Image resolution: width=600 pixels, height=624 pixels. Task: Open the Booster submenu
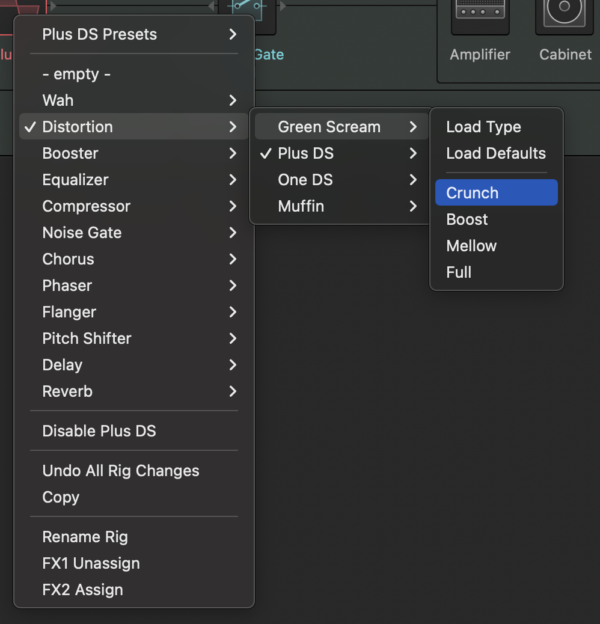coord(134,153)
